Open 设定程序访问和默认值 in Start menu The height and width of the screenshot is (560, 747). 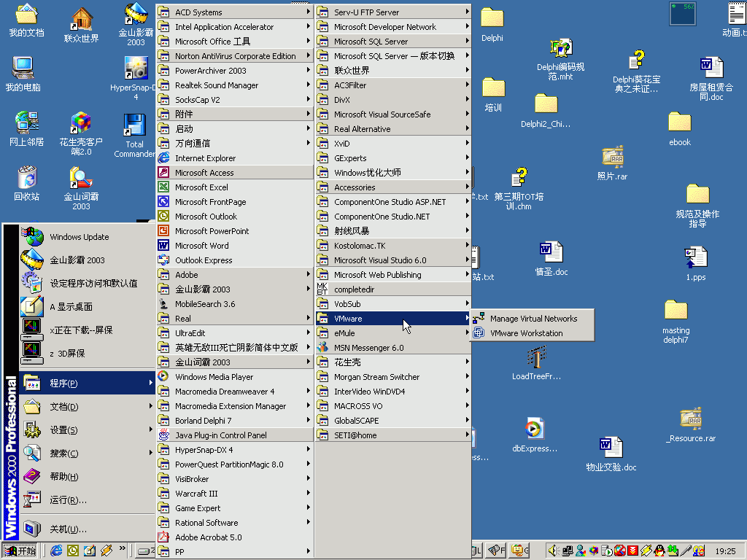click(88, 284)
